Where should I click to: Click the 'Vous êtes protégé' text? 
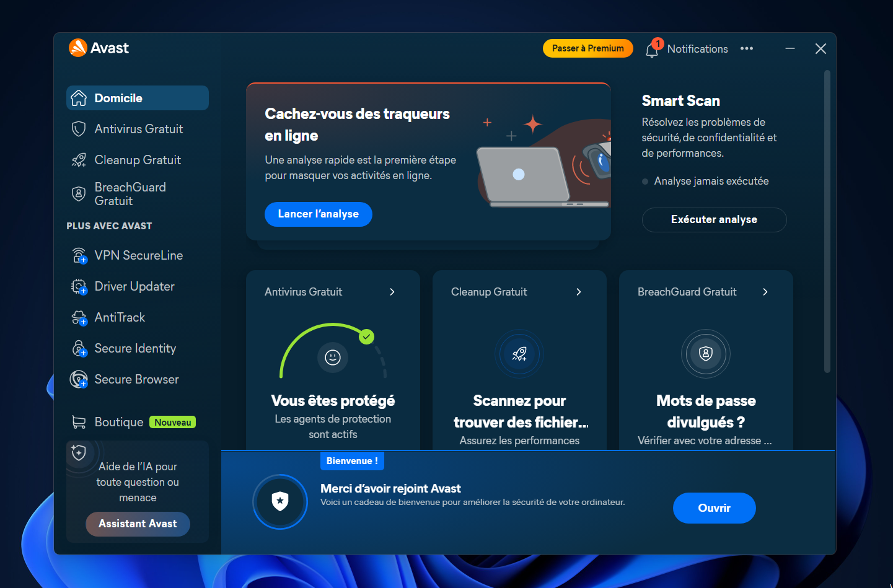[333, 401]
